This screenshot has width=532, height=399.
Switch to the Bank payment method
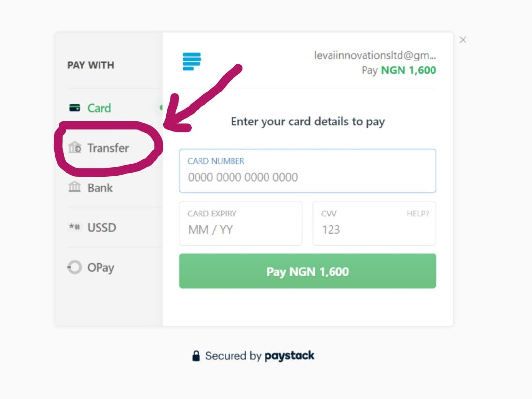pos(100,188)
